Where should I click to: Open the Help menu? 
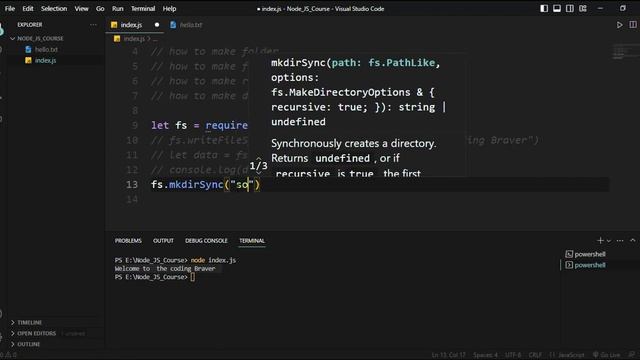[169, 9]
